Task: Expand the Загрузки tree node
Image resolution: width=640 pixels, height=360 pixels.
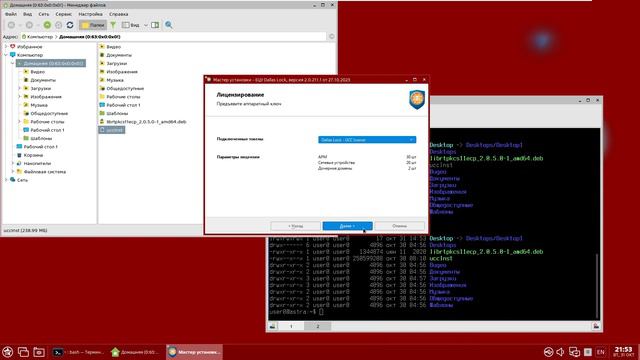Action: click(19, 88)
